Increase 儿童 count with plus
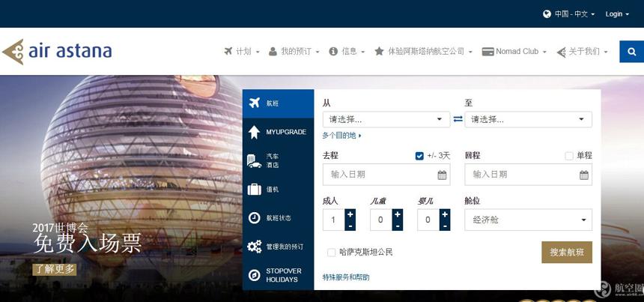The image size is (644, 302). [x=398, y=214]
